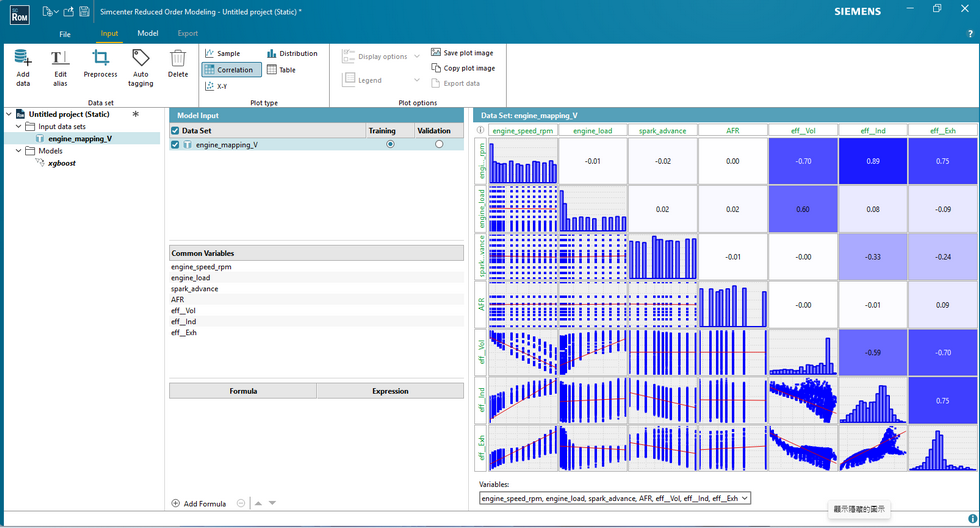The width and height of the screenshot is (980, 528).
Task: Toggle the Data Set header checkbox
Action: (x=175, y=131)
